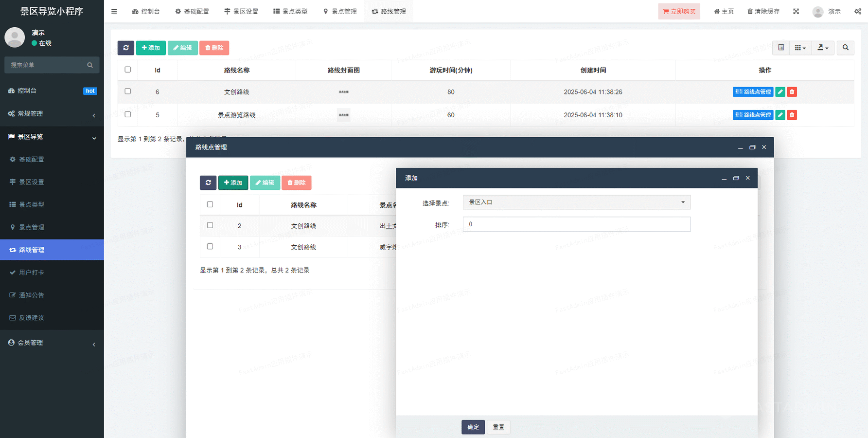Tick the select-all checkbox in main table header
This screenshot has height=438, width=868.
(x=128, y=70)
